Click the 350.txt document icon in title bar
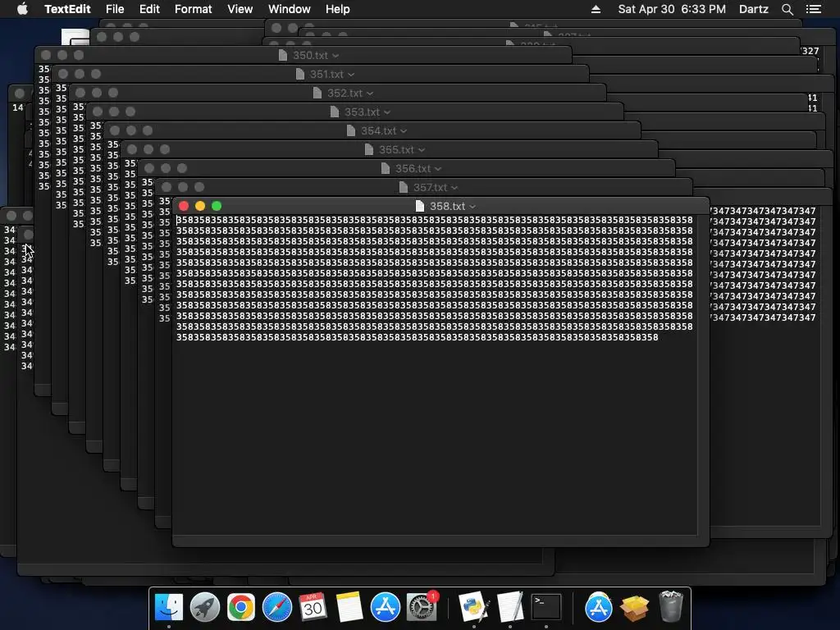Viewport: 840px width, 630px height. (283, 56)
